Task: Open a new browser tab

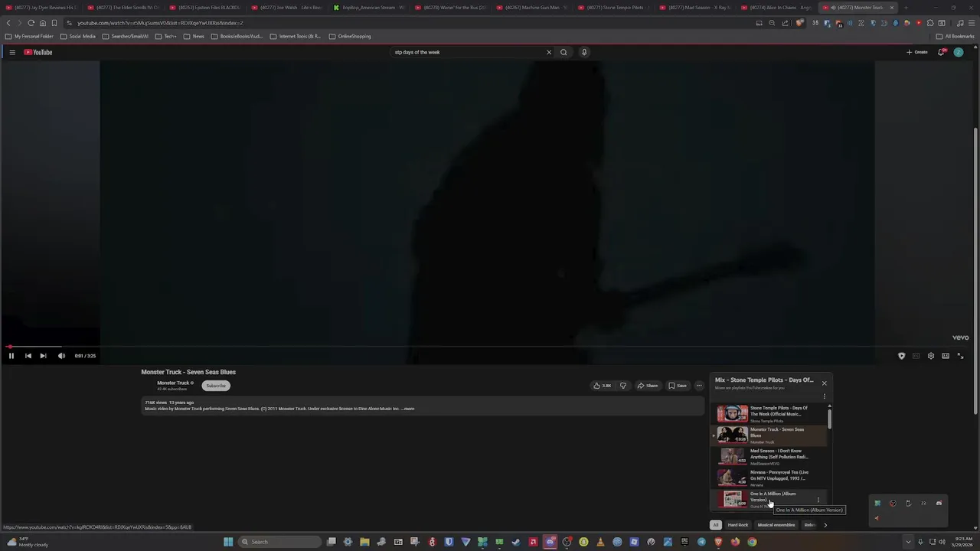Action: pos(906,8)
